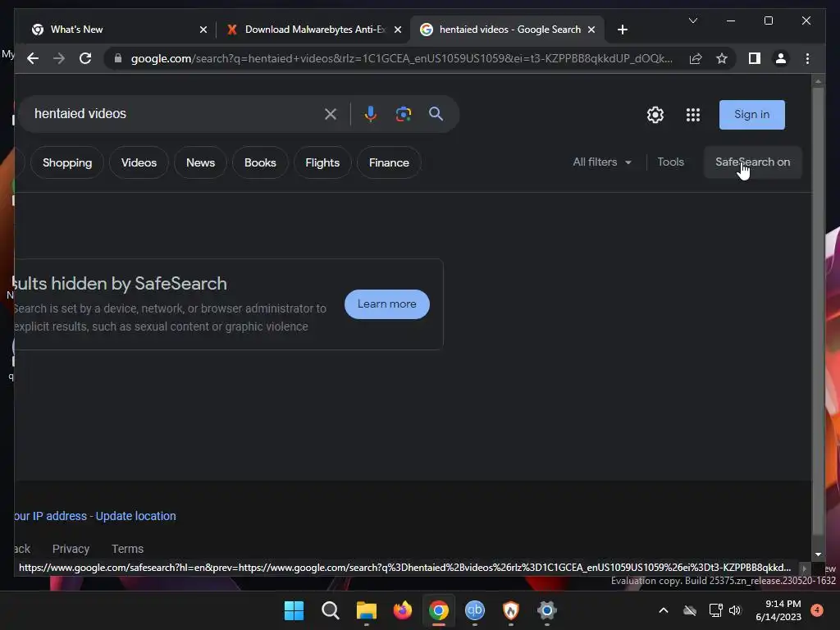Click scrollbar down arrow
Screen dimensions: 840x630
pos(818,555)
